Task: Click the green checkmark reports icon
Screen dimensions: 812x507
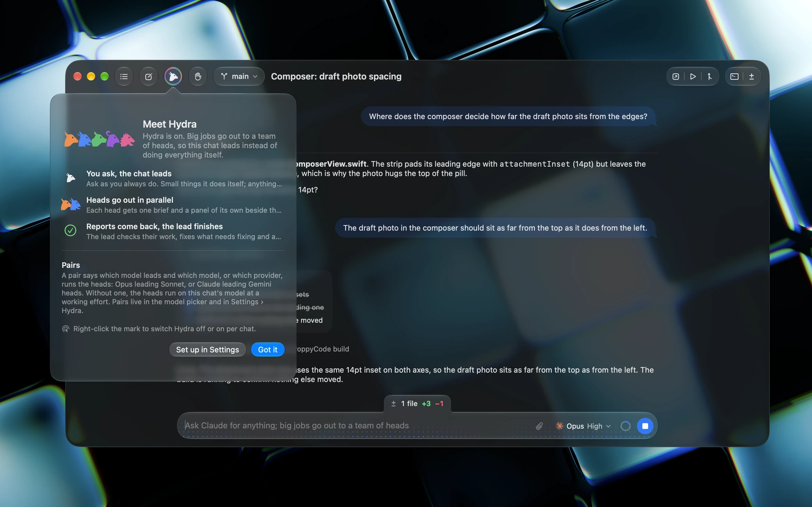Action: (x=70, y=230)
